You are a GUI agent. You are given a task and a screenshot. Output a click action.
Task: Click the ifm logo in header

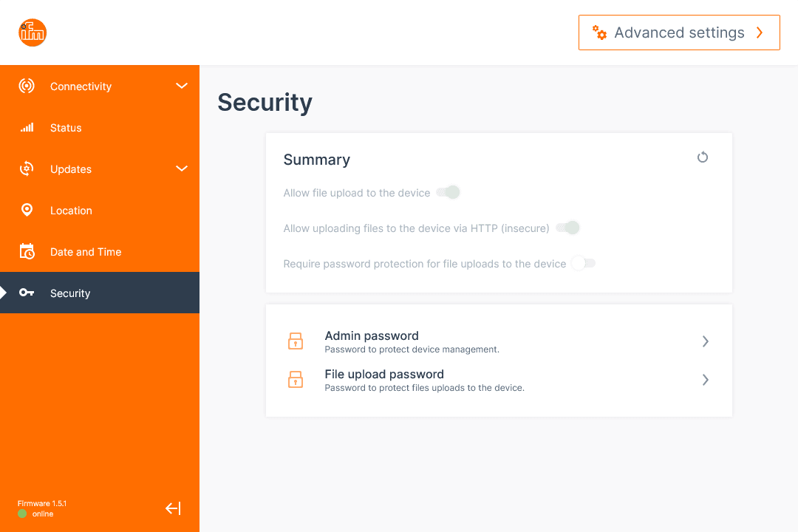(33, 33)
